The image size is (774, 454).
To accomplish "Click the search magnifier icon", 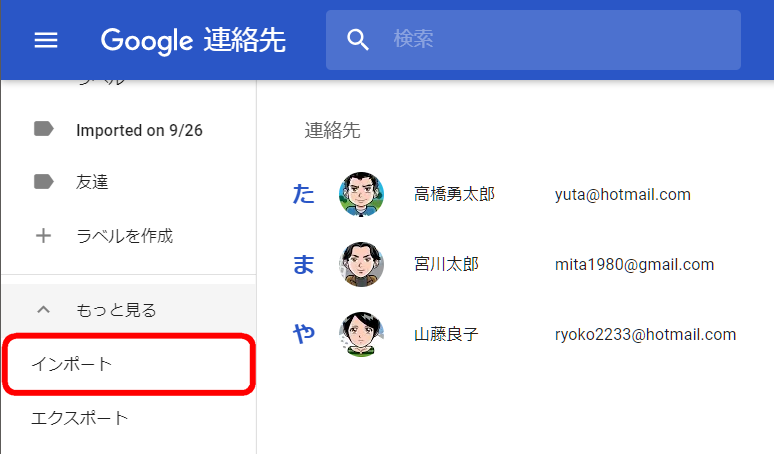I will tap(358, 40).
